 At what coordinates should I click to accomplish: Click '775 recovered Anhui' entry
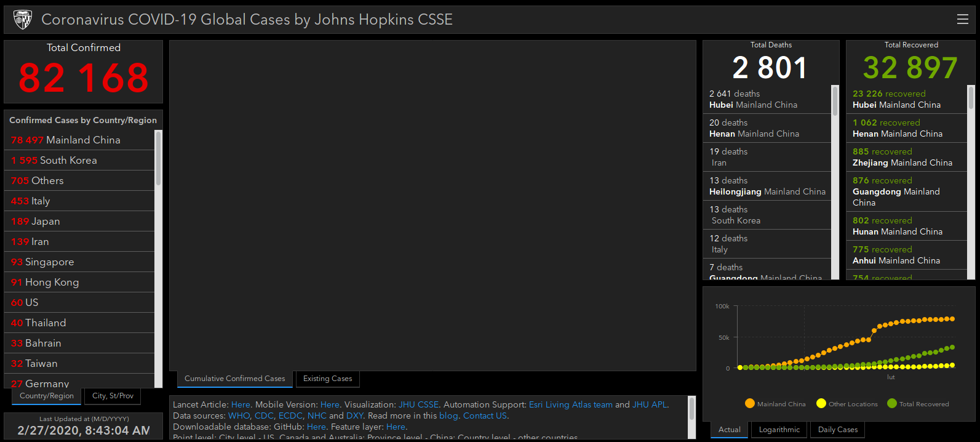907,255
